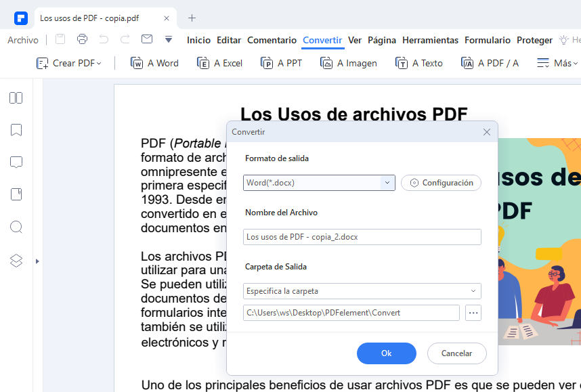The image size is (581, 392).
Task: Open the Archivo menu
Action: [x=23, y=40]
